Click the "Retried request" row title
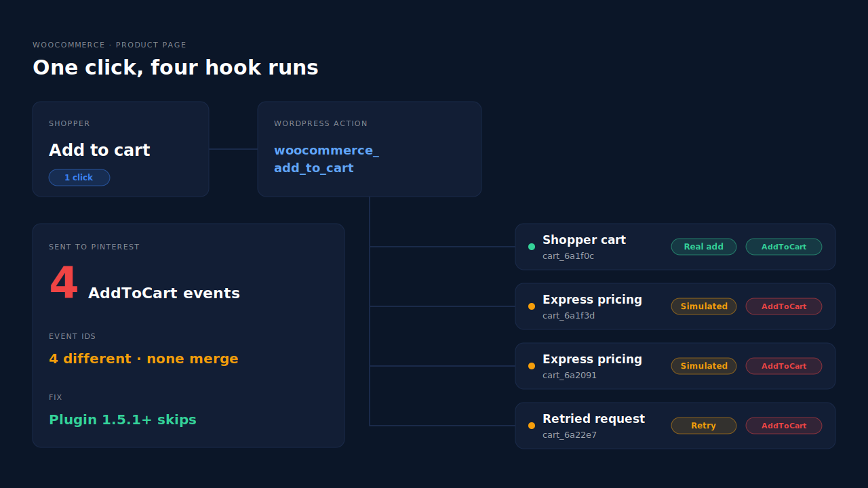This screenshot has height=488, width=868. [593, 419]
